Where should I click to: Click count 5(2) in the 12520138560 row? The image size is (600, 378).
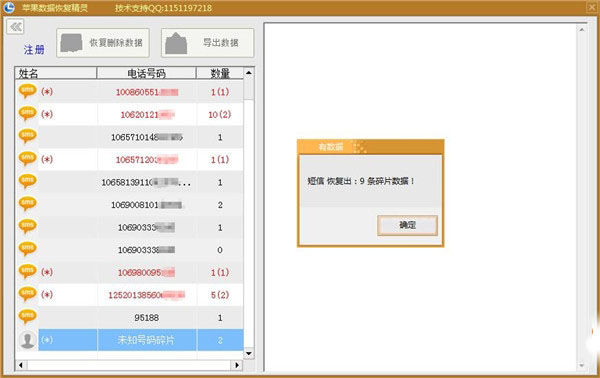click(220, 295)
